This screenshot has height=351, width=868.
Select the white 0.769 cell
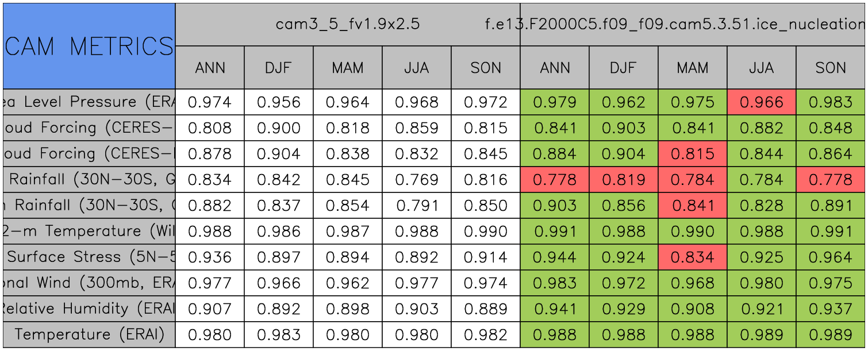point(416,180)
